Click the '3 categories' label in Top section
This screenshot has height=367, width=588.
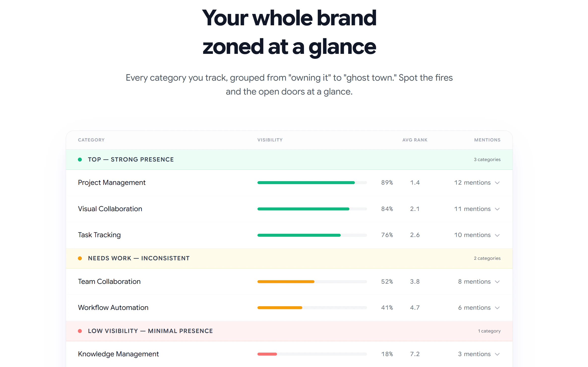[487, 160]
